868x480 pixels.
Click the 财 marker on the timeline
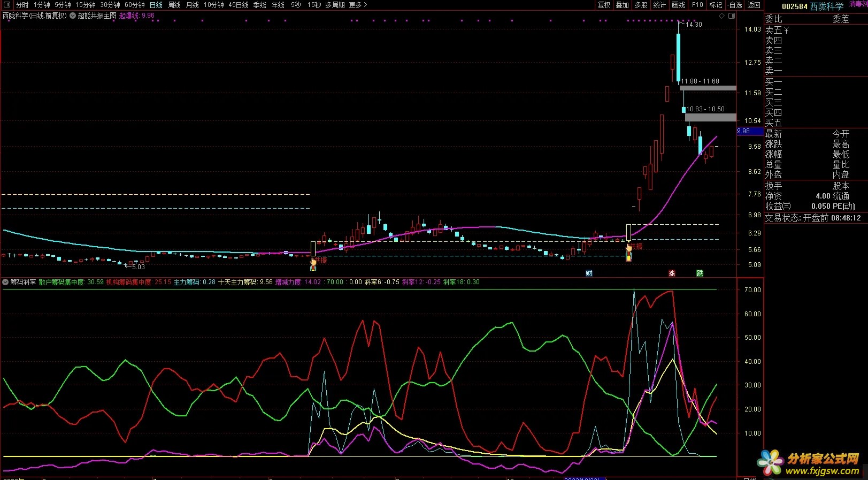point(589,273)
